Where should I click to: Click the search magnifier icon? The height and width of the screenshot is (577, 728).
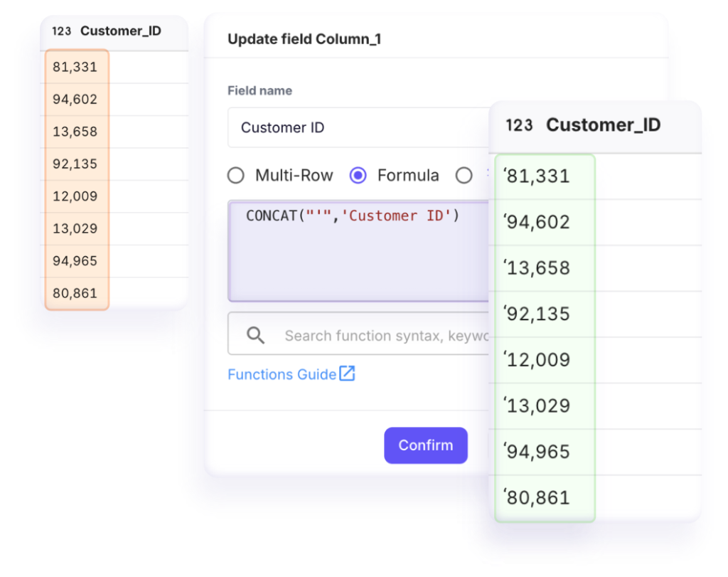pos(255,334)
